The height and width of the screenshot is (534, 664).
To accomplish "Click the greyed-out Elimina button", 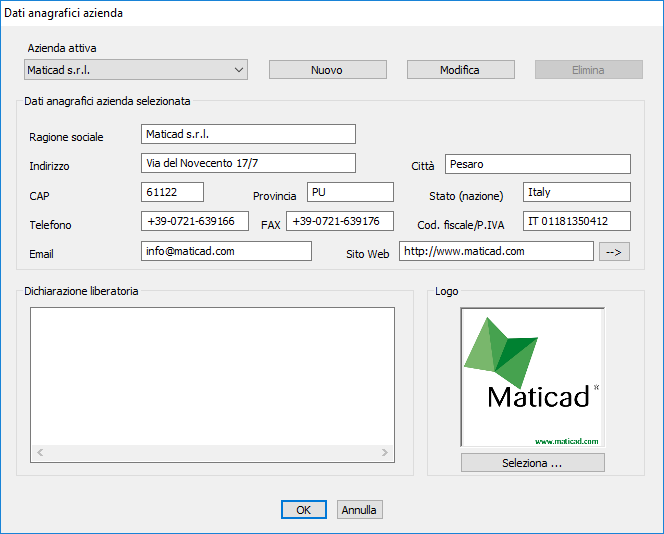I will pos(589,70).
